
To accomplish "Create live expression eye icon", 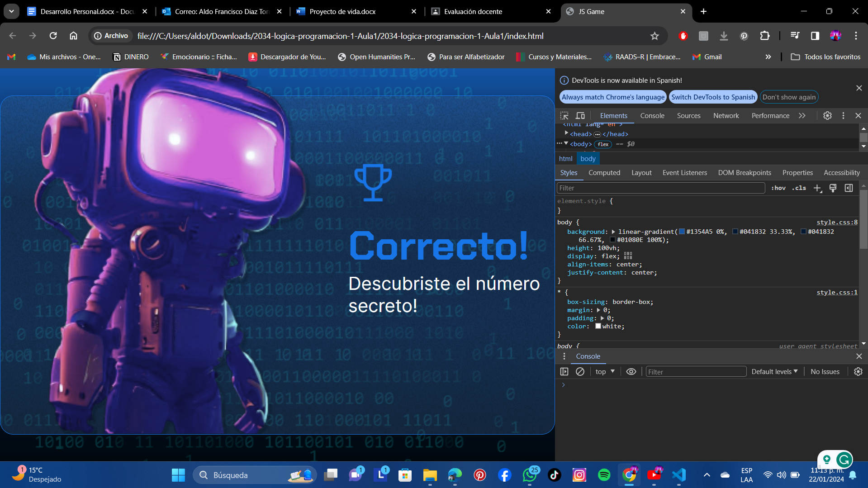I will [631, 372].
